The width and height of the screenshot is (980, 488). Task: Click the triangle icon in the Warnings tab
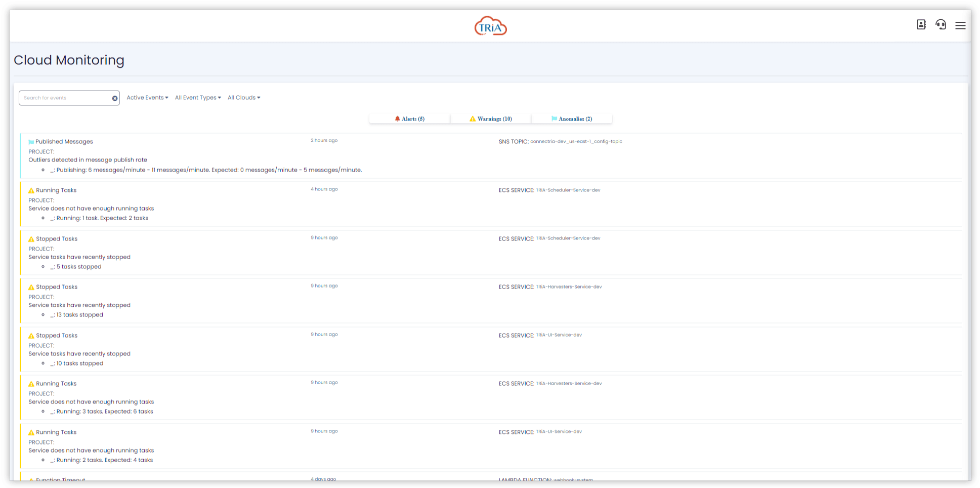[473, 119]
